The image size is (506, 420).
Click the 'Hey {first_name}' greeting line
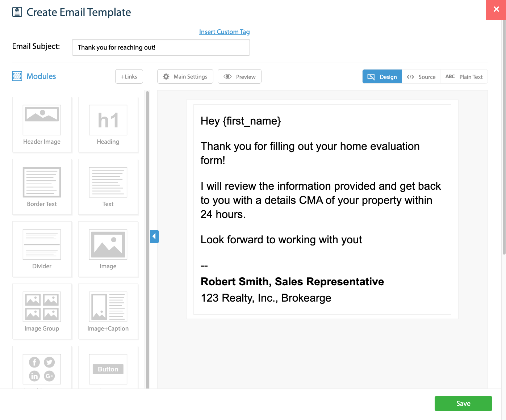pos(241,121)
